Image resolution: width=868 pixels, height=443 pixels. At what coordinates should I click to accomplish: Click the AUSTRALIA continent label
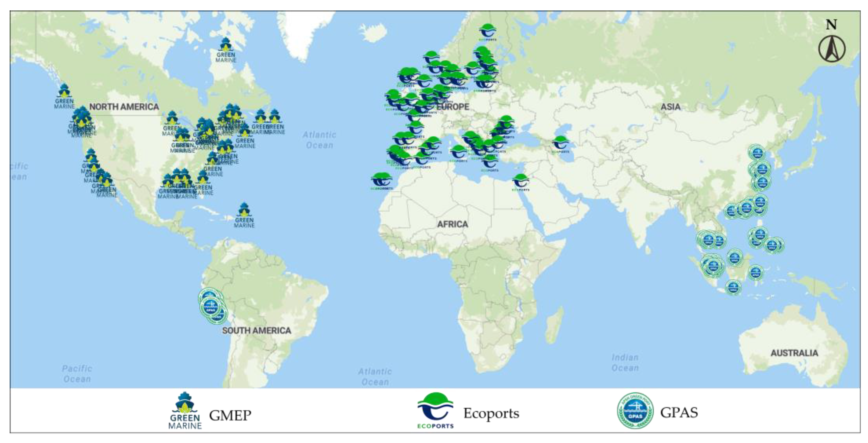[x=794, y=353]
